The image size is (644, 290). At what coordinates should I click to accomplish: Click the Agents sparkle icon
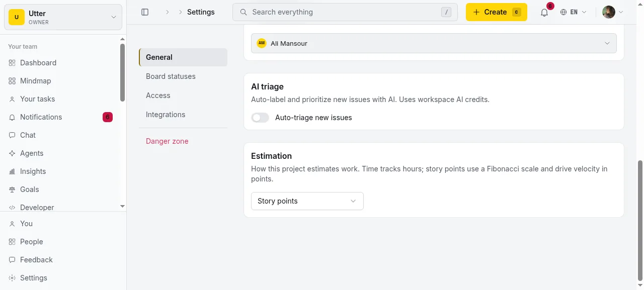[x=12, y=153]
